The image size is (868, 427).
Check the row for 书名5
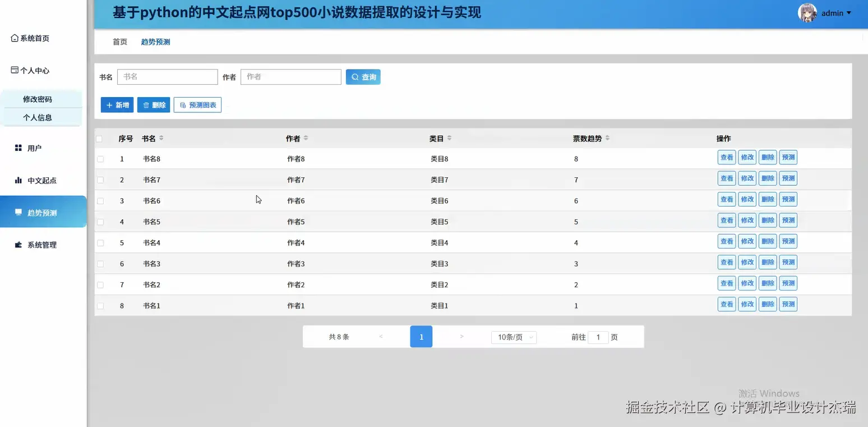[x=100, y=222]
